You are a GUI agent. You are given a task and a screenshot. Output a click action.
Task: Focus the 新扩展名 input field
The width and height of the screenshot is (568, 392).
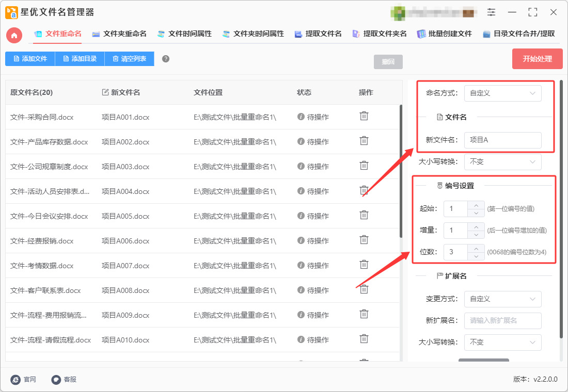pos(502,321)
